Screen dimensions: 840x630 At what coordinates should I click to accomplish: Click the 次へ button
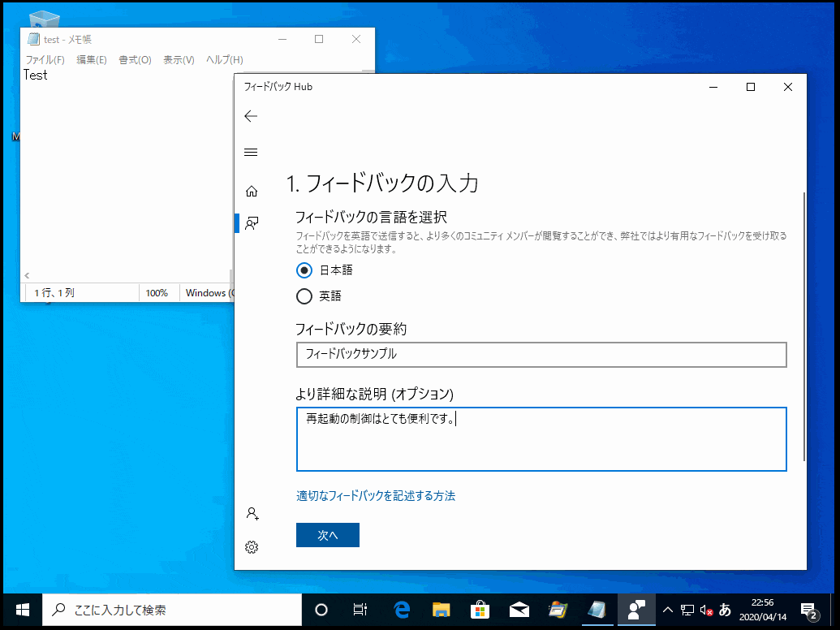[328, 535]
